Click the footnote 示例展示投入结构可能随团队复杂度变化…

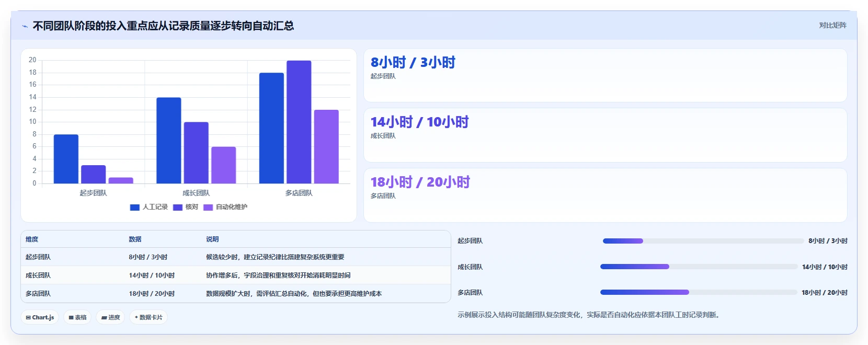(589, 315)
